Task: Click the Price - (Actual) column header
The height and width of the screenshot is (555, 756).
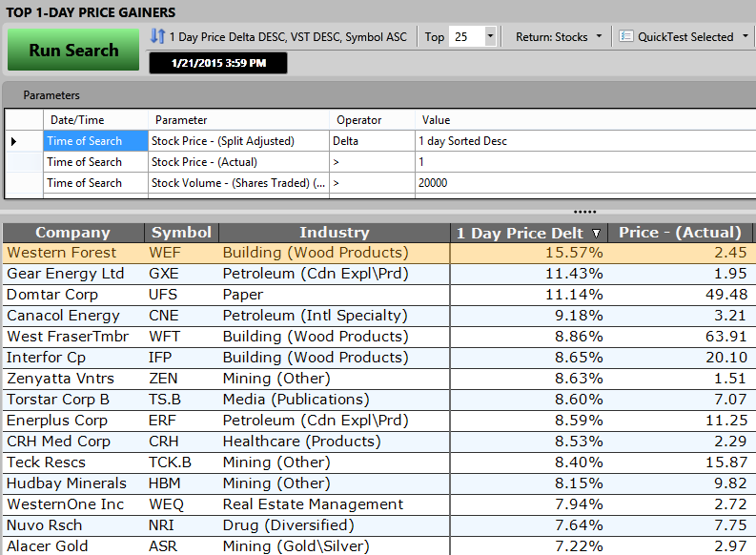Action: [680, 233]
